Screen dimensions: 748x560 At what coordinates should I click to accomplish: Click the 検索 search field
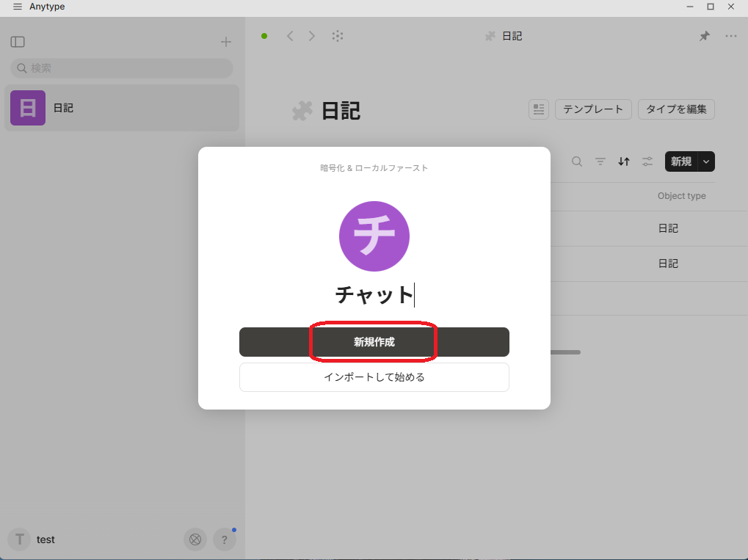[122, 68]
